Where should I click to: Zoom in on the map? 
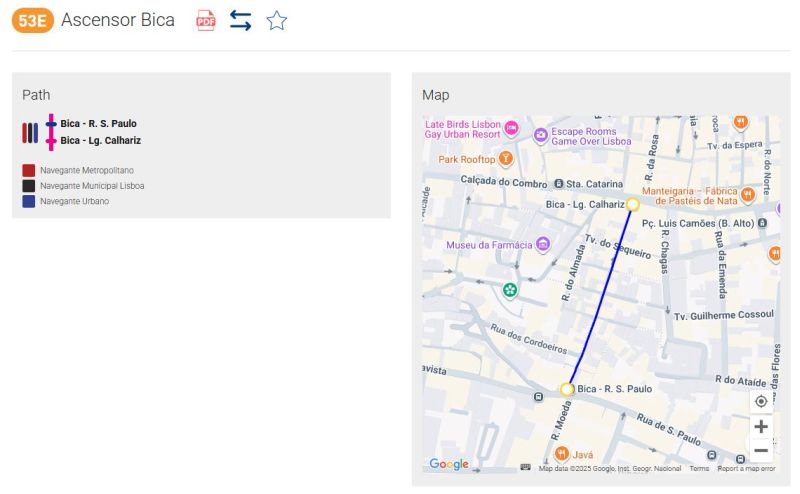[761, 427]
